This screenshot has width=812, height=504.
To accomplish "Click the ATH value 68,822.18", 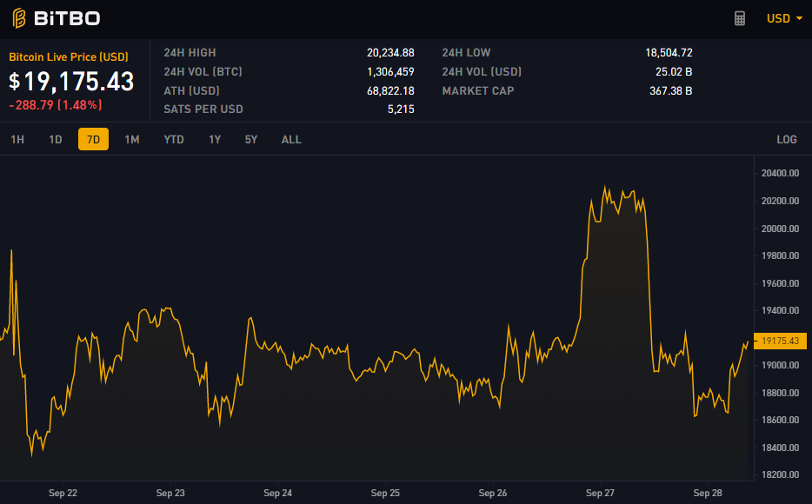I will point(390,91).
